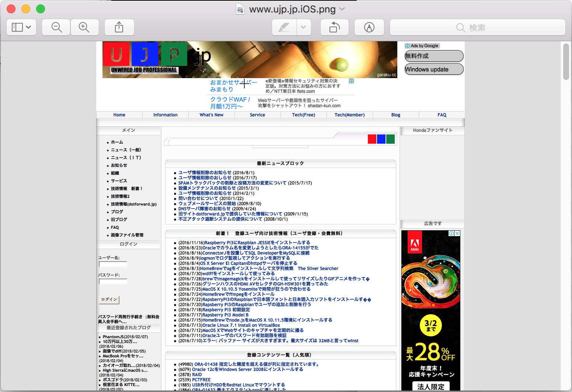572x392 pixels.
Task: Select the What's New navigation tab
Action: click(211, 115)
